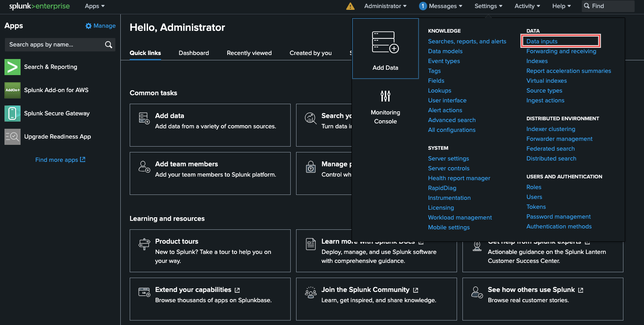Screen dimensions: 644x325
Task: Launch Splunk Secure Gateway from the sidebar
Action: pos(12,113)
